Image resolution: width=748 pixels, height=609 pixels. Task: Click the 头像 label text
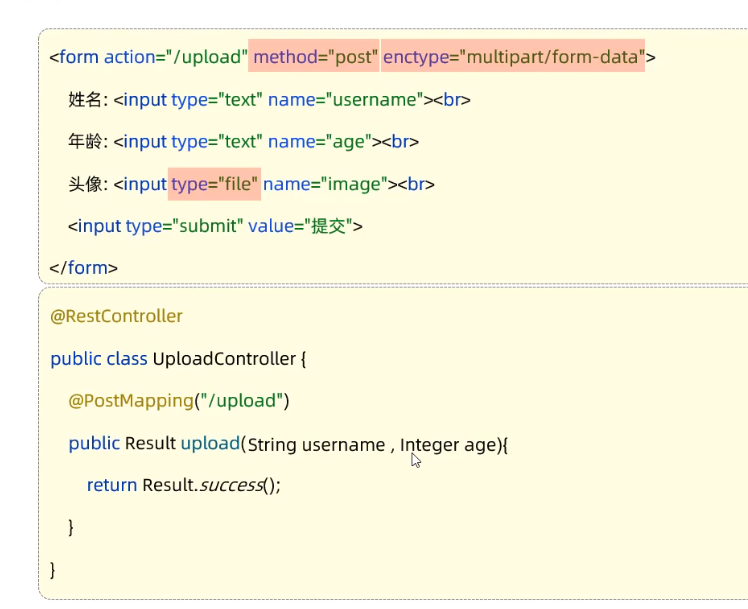(86, 184)
